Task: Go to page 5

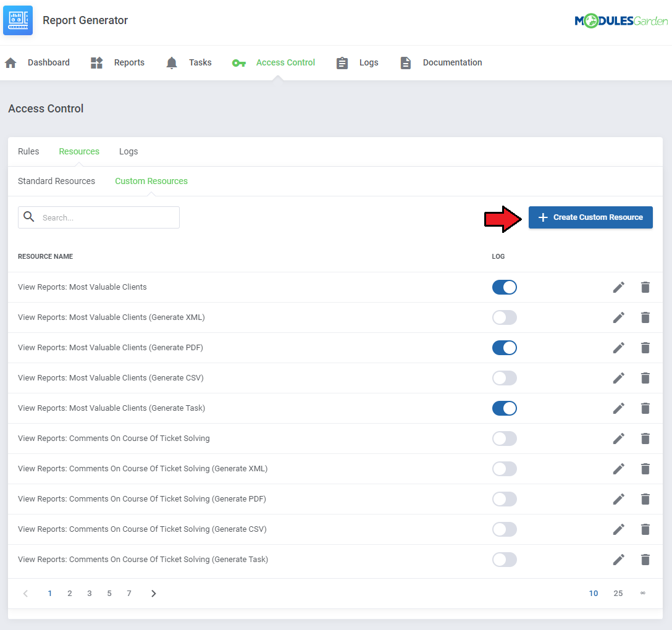Action: [109, 594]
